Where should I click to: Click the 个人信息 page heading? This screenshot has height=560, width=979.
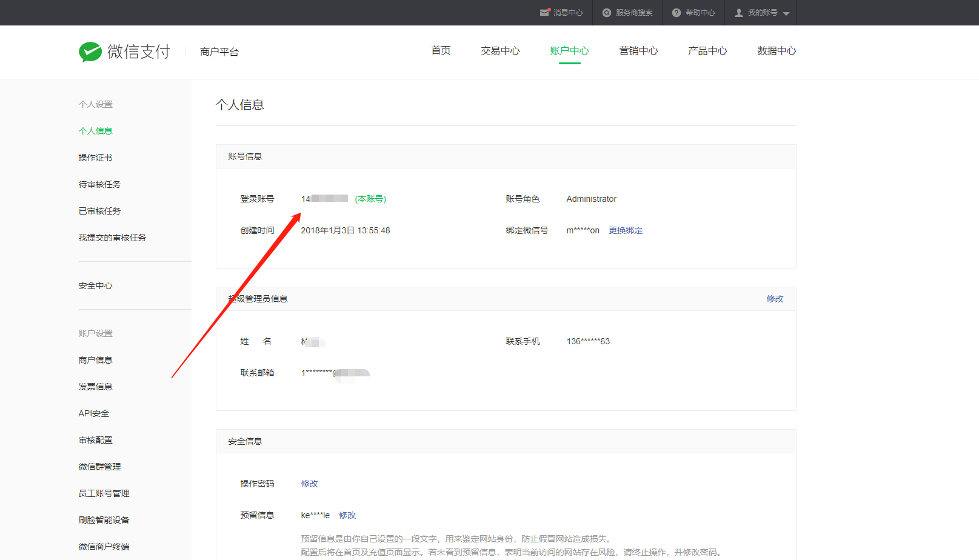coord(240,105)
